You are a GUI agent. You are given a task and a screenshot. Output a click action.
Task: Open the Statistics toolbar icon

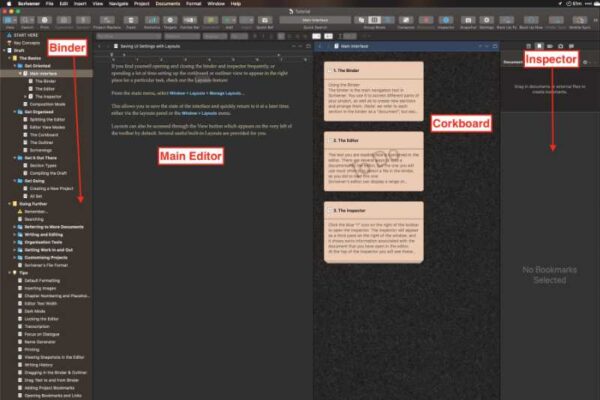152,20
